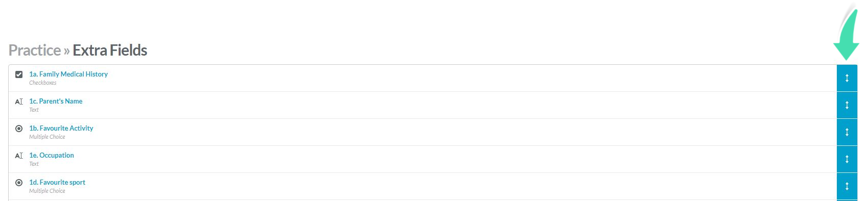Viewport: 868px width, 201px height.
Task: Click the checkbox icon beside Family Medical History
Action: (x=19, y=74)
